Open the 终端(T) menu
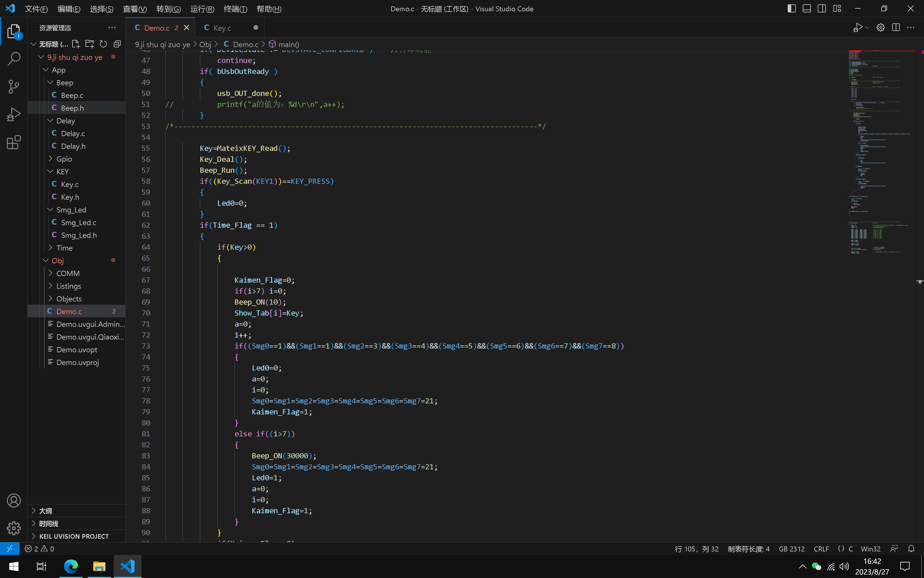 [236, 9]
